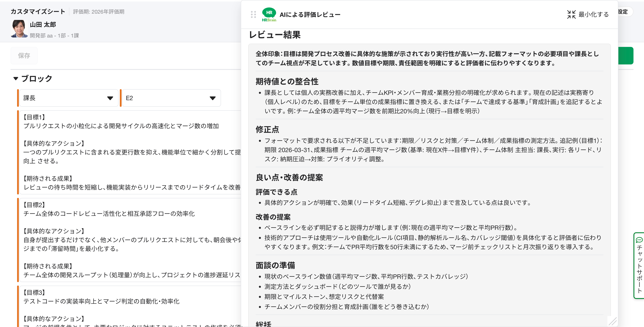Open the E2 grade dropdown
This screenshot has width=644, height=327.
tap(171, 98)
